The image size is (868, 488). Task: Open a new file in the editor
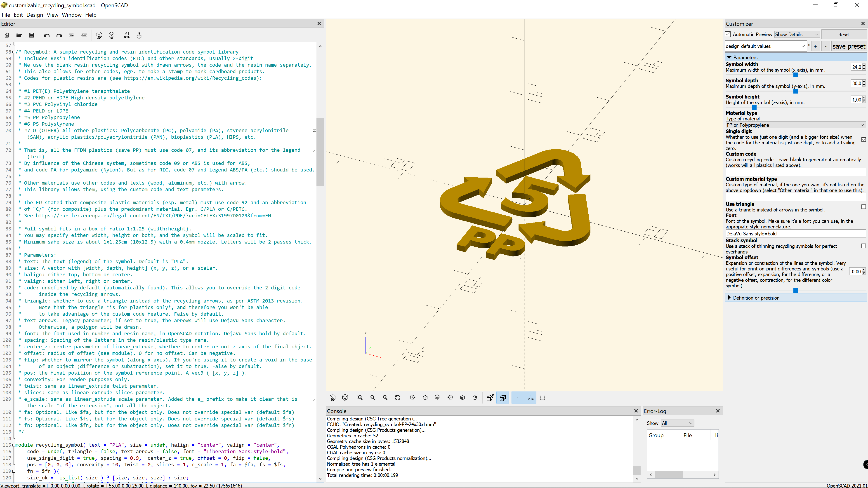pos(7,35)
